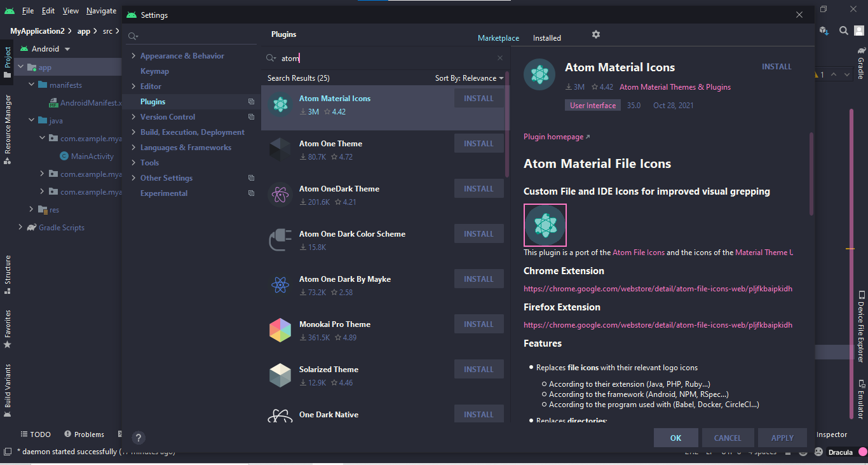Open the user account avatar icon
The height and width of the screenshot is (465, 868).
860,30
